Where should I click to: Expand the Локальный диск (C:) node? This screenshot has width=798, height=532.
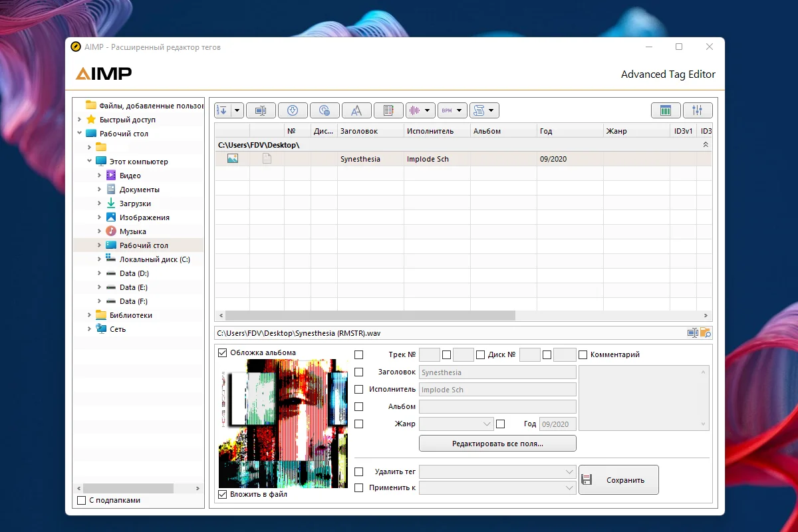pos(99,259)
